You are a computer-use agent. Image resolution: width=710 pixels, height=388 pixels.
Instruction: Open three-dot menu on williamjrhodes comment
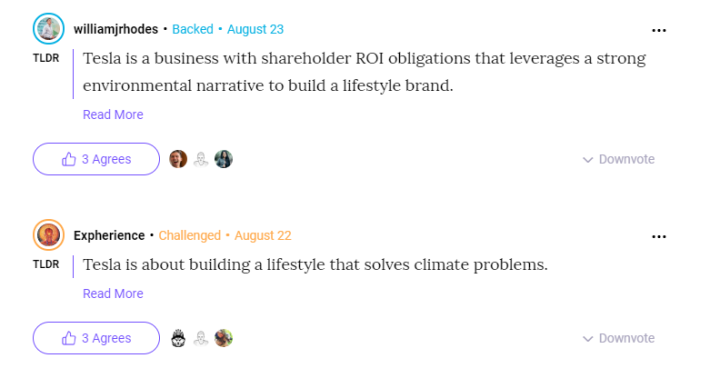coord(659,30)
